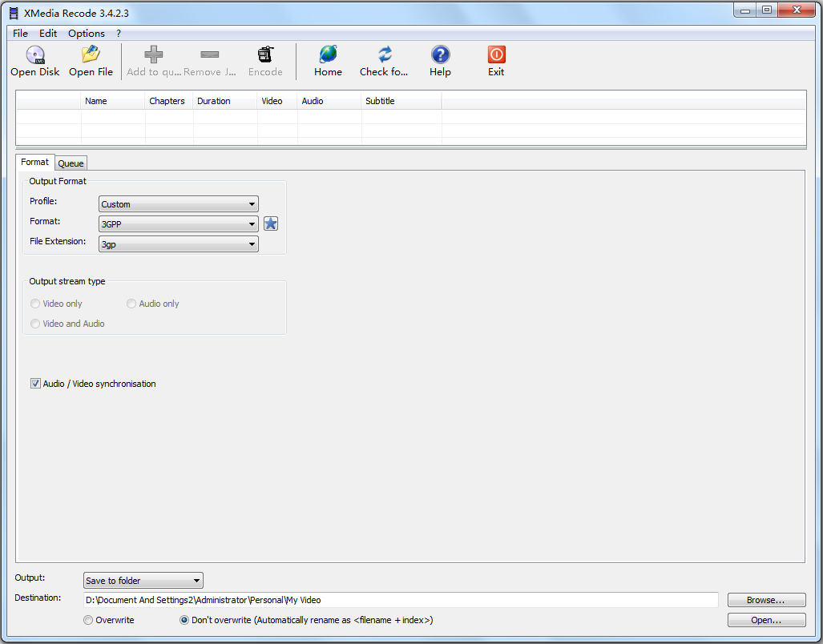Select the Video and Audio radio button

pyautogui.click(x=35, y=324)
